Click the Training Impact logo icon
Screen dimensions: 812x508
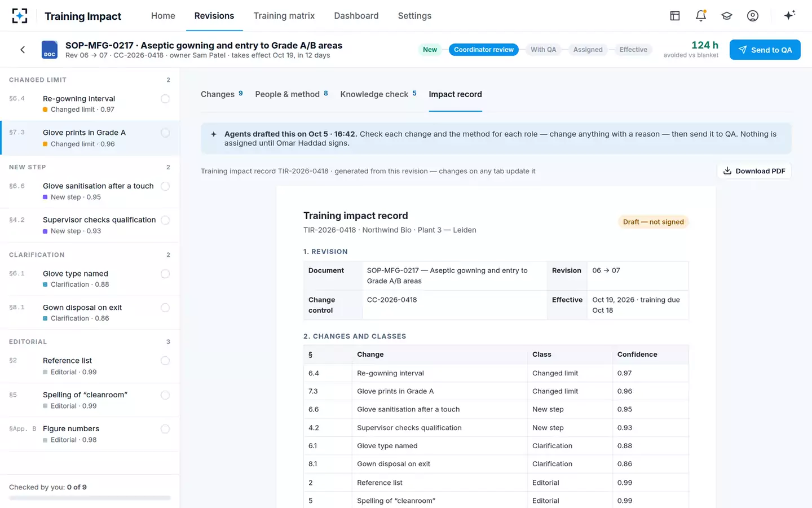point(20,16)
